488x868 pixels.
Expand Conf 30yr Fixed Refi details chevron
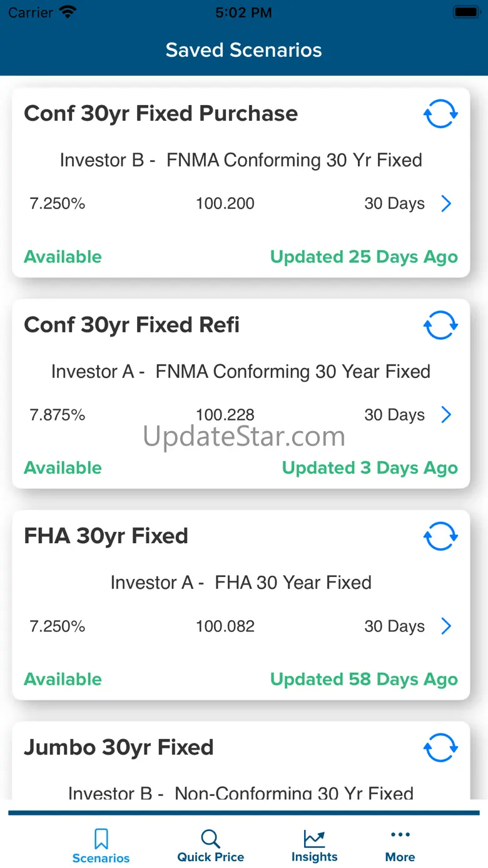[x=446, y=415]
